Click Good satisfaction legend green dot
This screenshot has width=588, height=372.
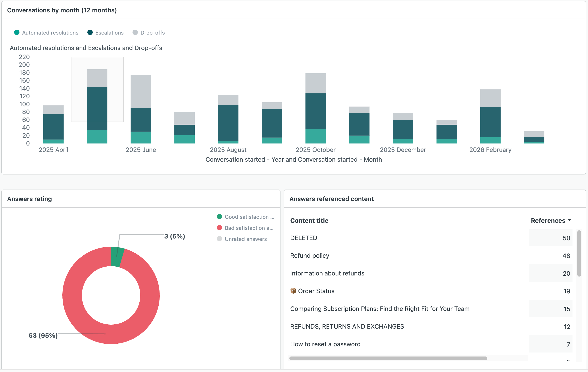[x=219, y=217]
